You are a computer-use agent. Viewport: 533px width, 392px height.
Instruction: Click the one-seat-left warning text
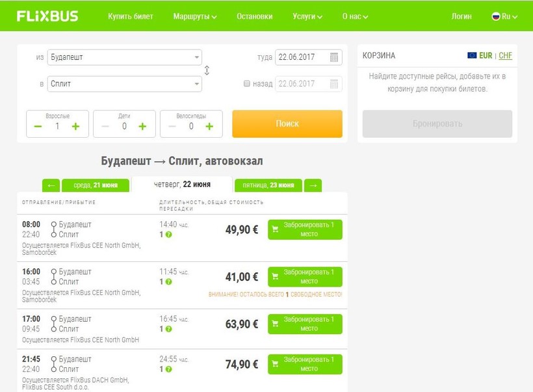point(276,294)
